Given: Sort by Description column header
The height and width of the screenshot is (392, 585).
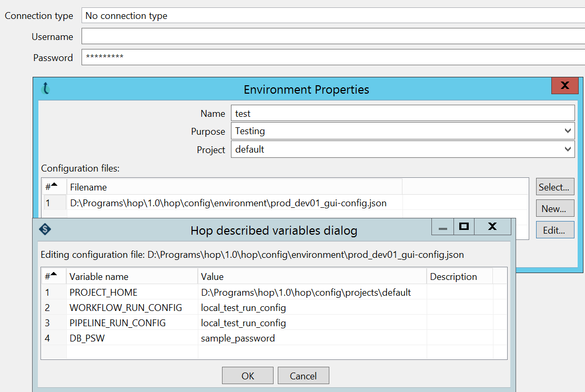Looking at the screenshot, I should pyautogui.click(x=460, y=276).
